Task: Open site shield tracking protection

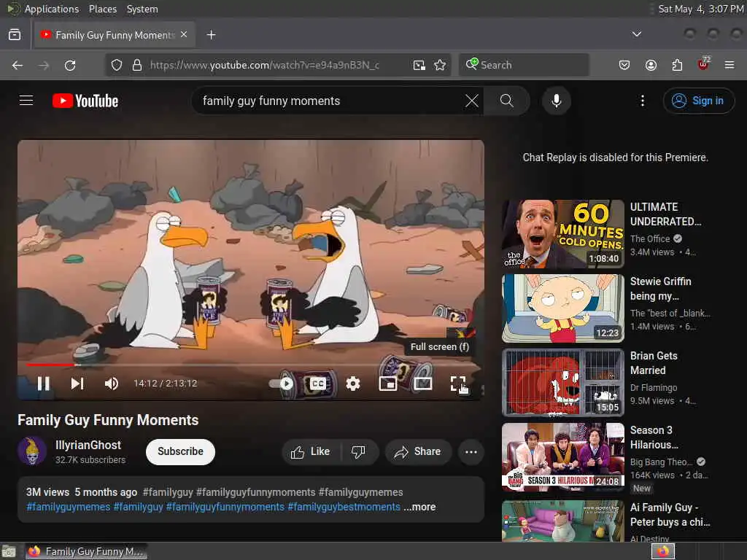Action: pos(116,65)
